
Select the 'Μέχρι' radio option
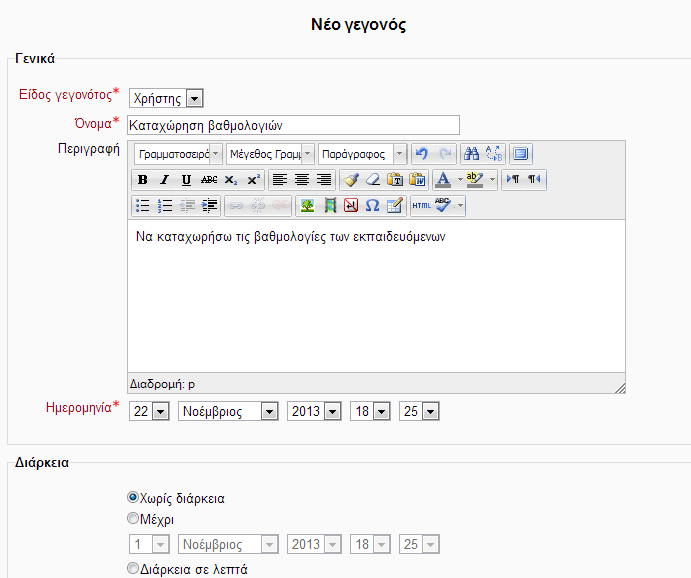(133, 518)
